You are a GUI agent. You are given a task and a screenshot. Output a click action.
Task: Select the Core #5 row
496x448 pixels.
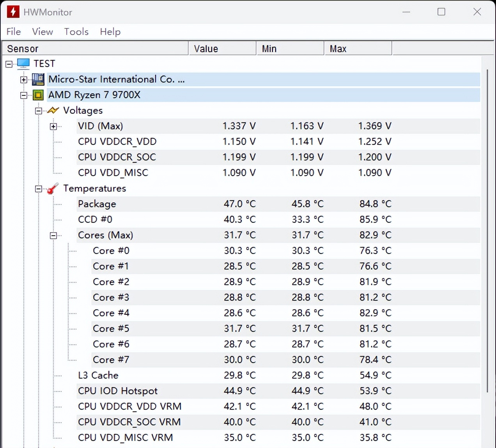coord(286,329)
